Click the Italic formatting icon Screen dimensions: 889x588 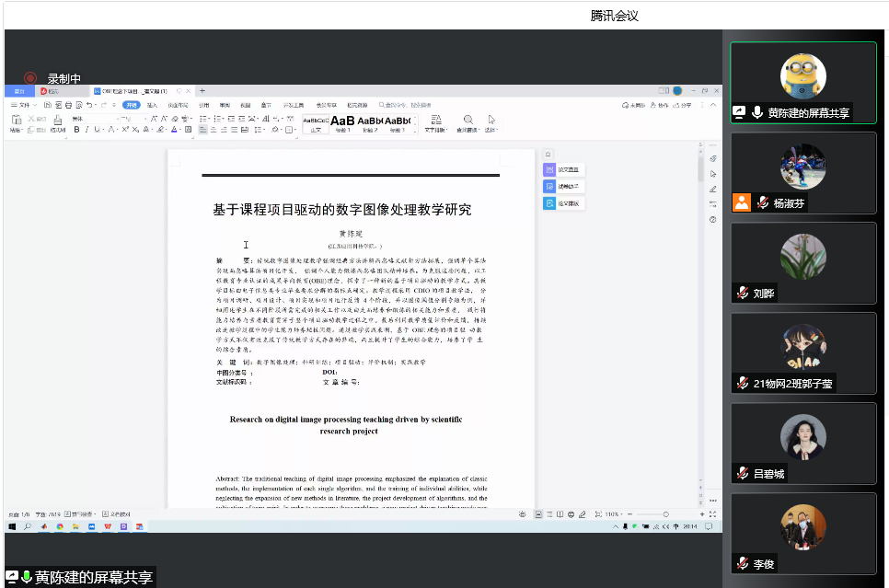pyautogui.click(x=87, y=130)
